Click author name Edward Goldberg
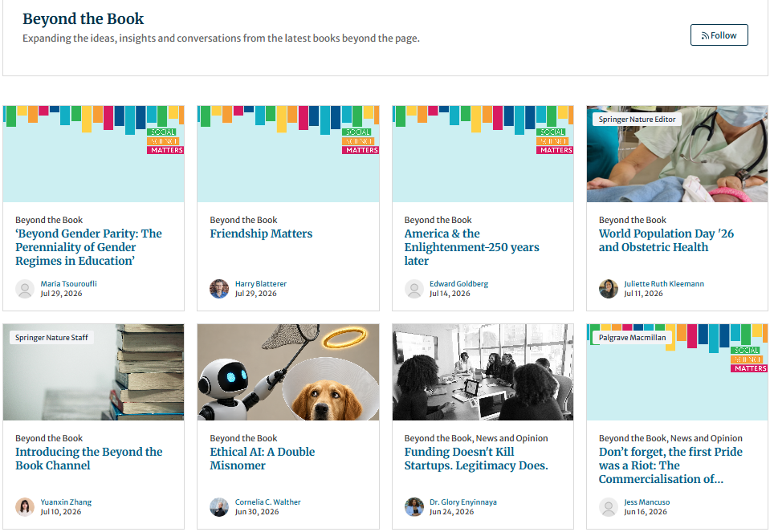The image size is (770, 532). click(x=458, y=284)
